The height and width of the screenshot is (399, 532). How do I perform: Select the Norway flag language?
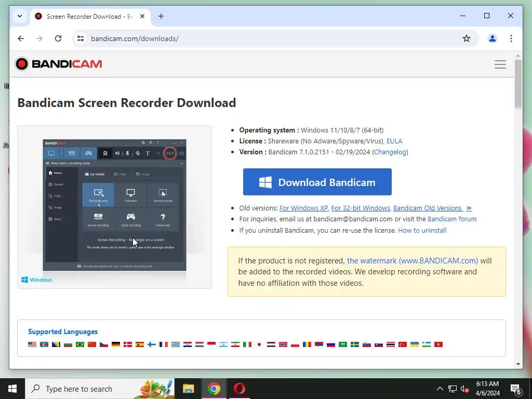tap(283, 344)
